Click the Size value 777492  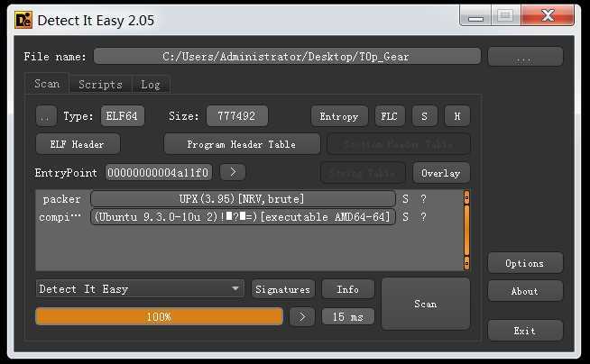237,116
